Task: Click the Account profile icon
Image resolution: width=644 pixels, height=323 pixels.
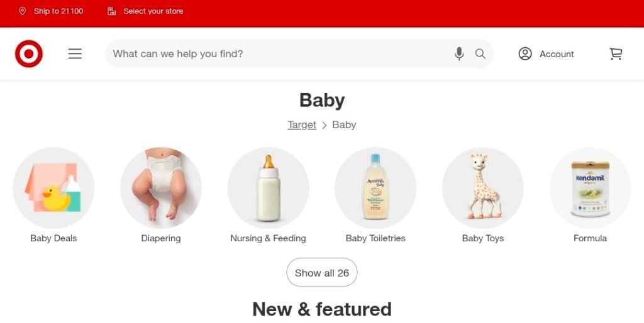Action: point(525,54)
